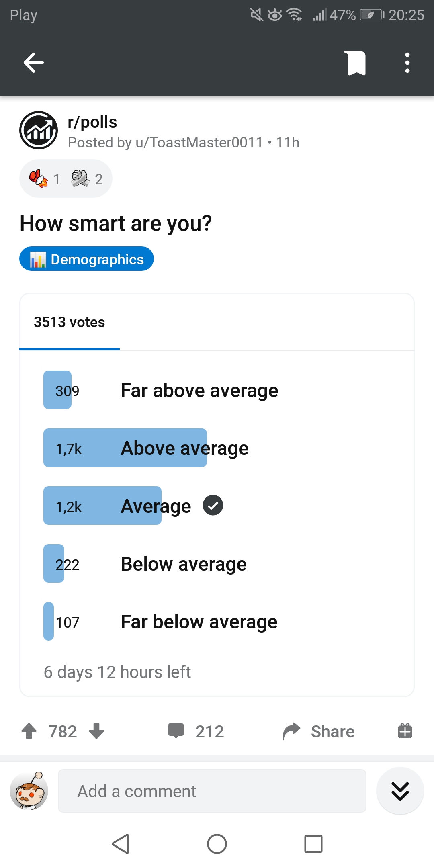
Task: Upvote the post
Action: [x=29, y=731]
